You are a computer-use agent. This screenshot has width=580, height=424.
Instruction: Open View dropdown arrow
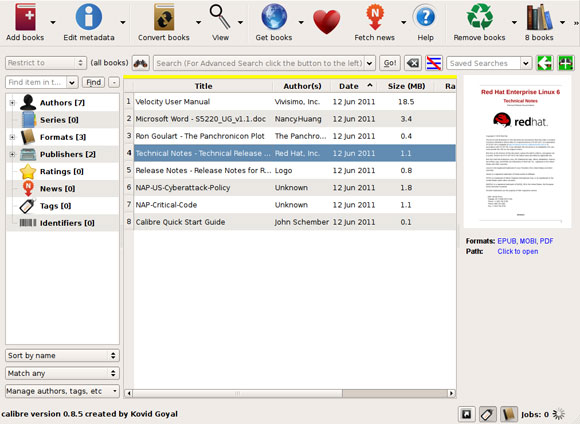(x=240, y=22)
